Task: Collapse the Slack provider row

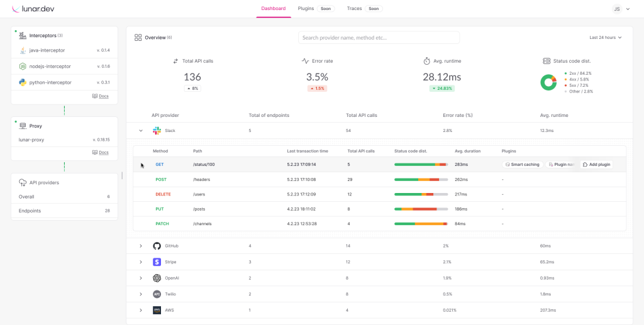Action: tap(140, 131)
